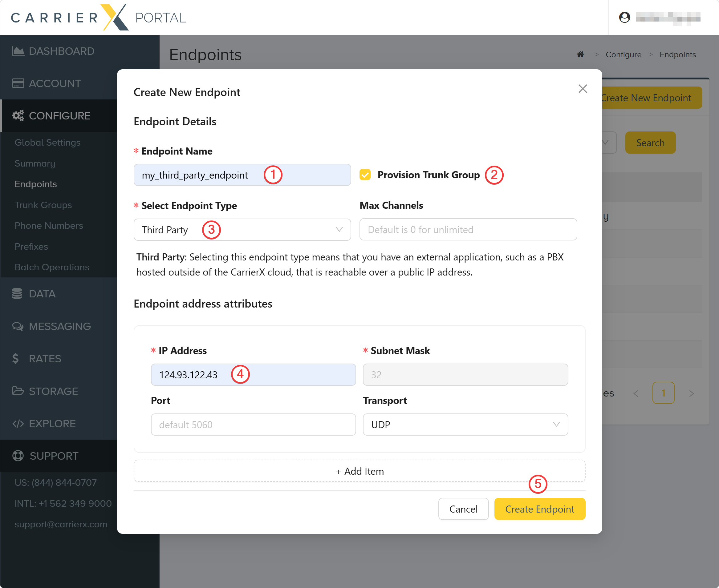Open the Data menu
This screenshot has height=588, width=719.
tap(42, 294)
